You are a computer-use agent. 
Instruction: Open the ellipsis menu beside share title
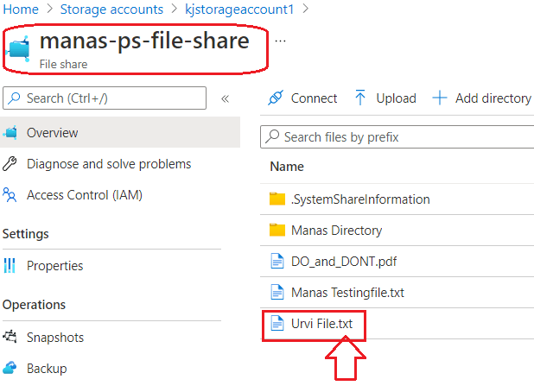point(280,41)
